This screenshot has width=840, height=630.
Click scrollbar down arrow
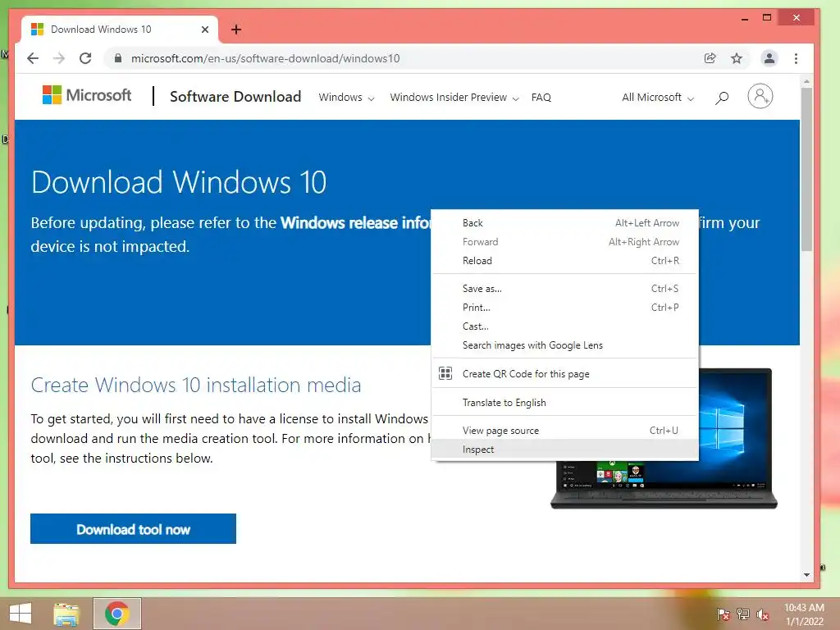807,575
